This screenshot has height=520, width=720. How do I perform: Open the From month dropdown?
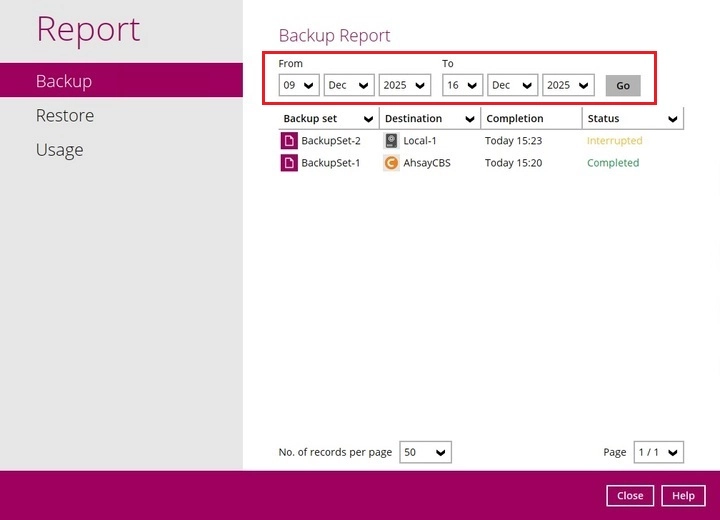(x=349, y=85)
